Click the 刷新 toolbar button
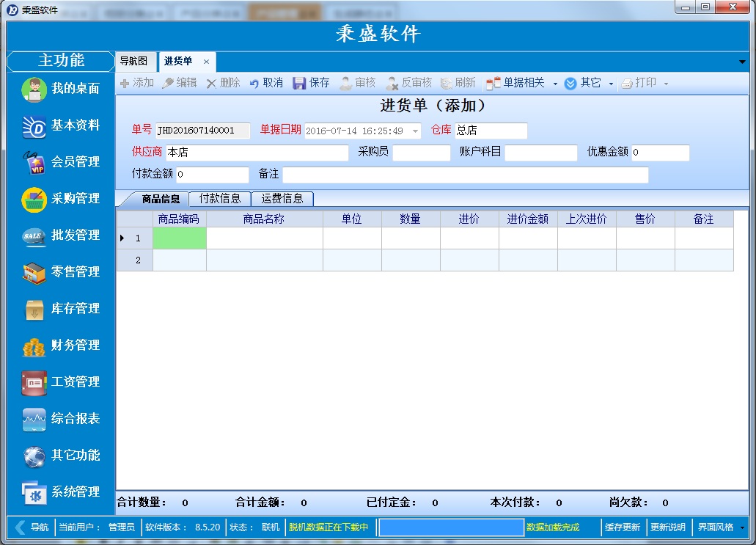This screenshot has width=756, height=548. click(x=458, y=83)
